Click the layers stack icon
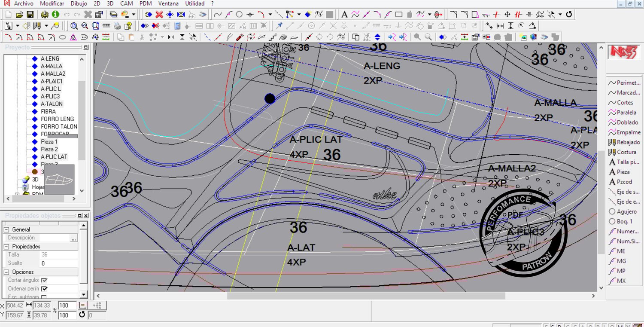This screenshot has width=644, height=327. (113, 15)
